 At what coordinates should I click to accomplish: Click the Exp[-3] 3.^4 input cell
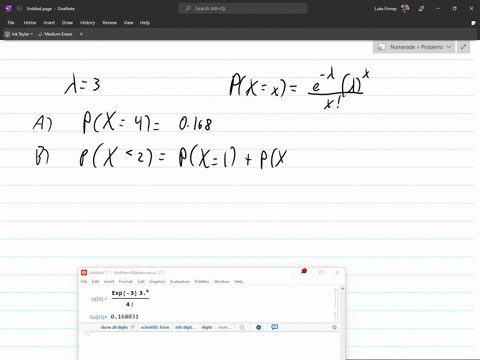(x=130, y=299)
